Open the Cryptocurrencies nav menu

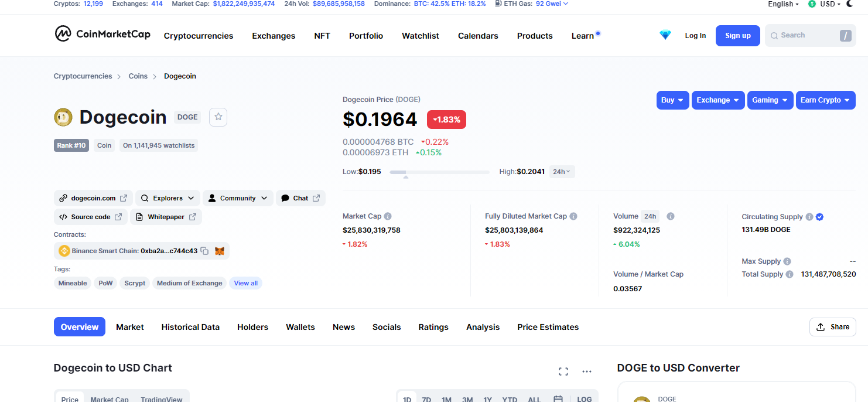coord(199,36)
